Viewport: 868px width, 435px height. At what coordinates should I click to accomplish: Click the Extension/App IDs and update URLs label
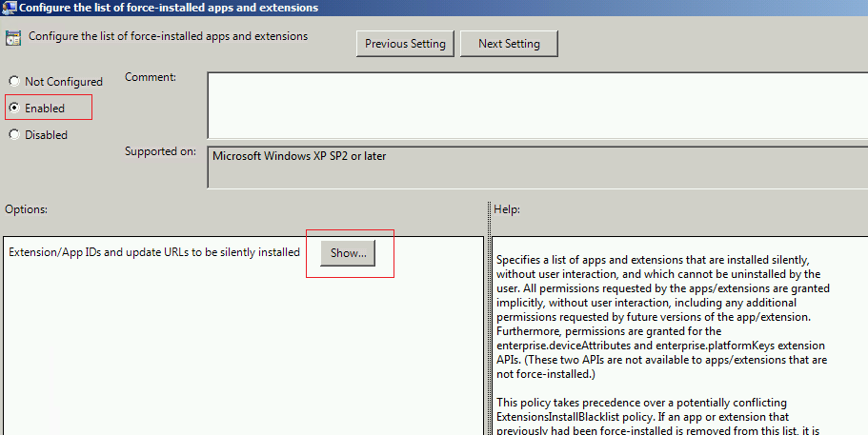point(154,252)
